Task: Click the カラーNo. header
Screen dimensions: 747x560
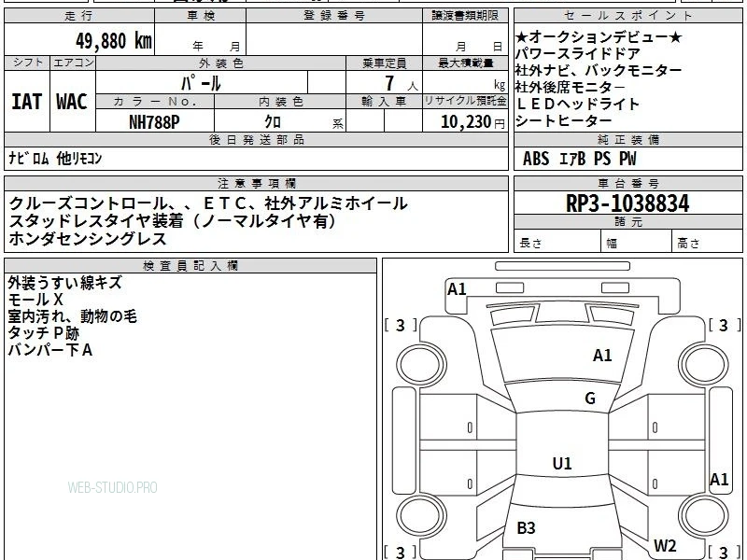Action: (x=155, y=102)
